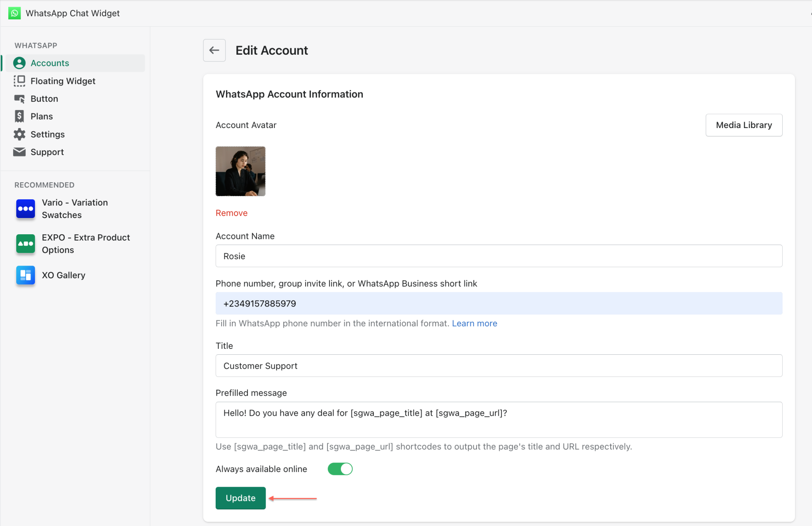Click the Settings gear icon

point(19,134)
